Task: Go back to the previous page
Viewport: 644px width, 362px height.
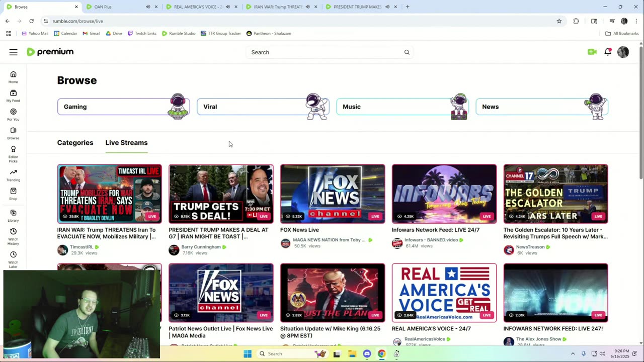Action: pos(7,21)
